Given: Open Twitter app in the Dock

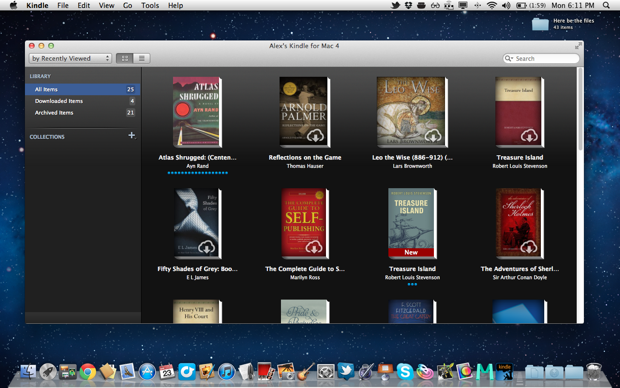Looking at the screenshot, I should tap(346, 371).
